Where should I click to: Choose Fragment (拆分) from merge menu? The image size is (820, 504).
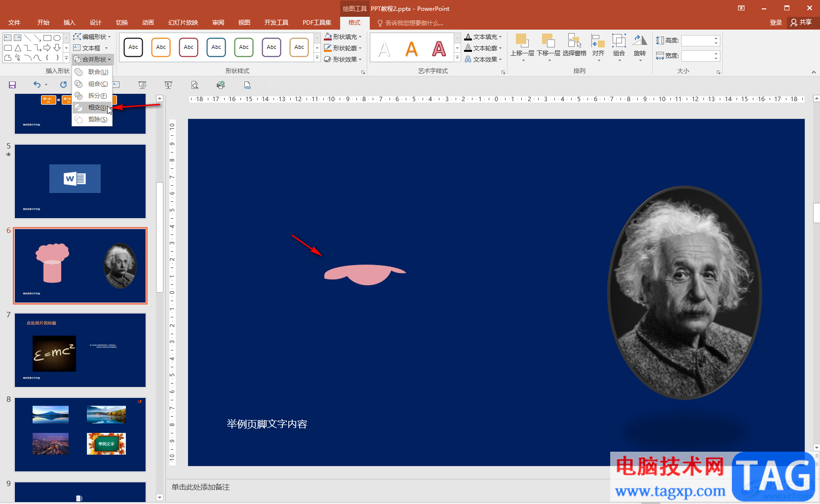pyautogui.click(x=93, y=96)
